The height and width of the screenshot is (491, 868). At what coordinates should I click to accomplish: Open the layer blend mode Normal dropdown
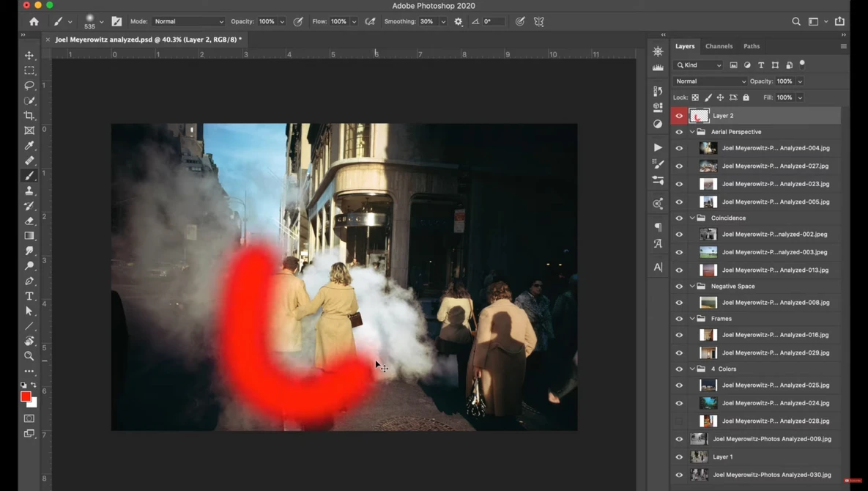(711, 81)
